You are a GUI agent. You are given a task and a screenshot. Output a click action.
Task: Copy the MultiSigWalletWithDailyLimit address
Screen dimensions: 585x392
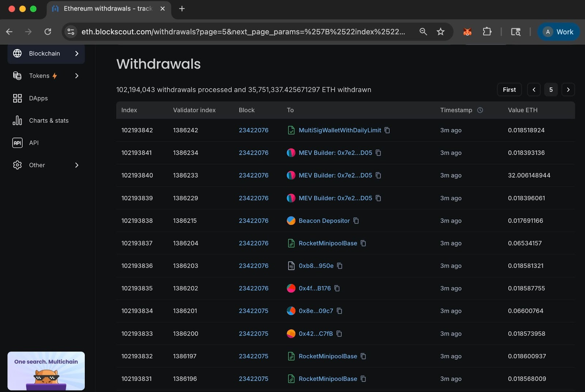387,130
